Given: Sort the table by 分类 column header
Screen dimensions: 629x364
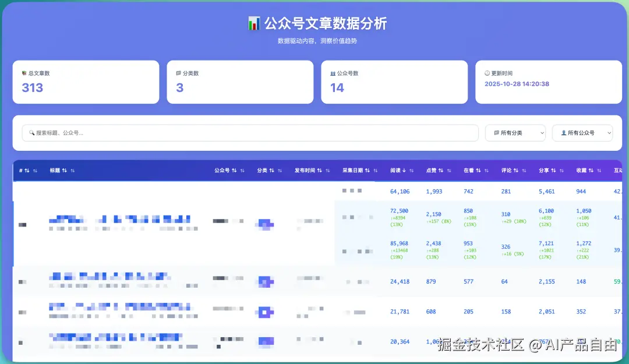Looking at the screenshot, I should tap(269, 171).
